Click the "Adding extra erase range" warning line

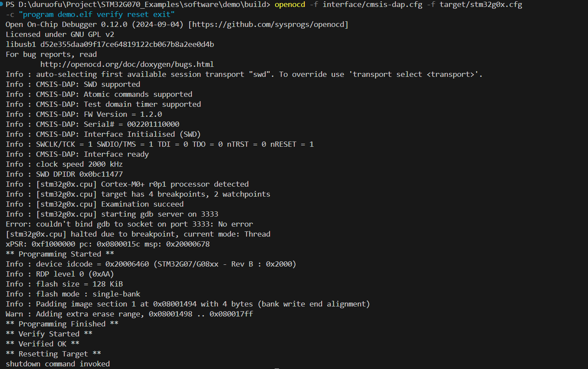pyautogui.click(x=129, y=314)
